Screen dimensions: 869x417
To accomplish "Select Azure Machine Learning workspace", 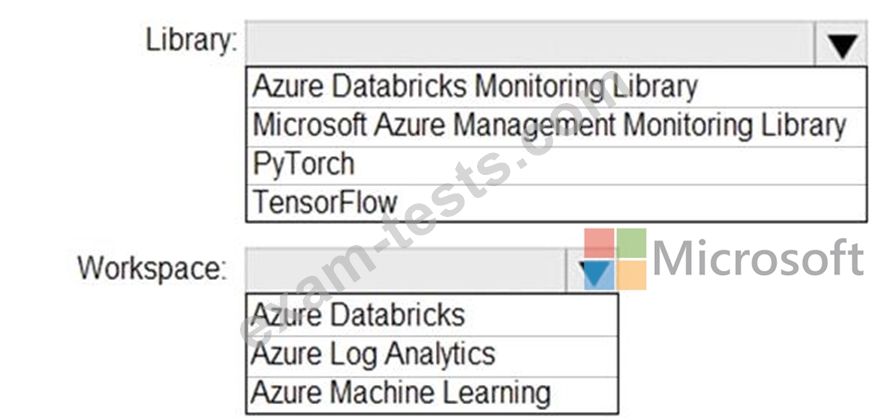I will [432, 394].
